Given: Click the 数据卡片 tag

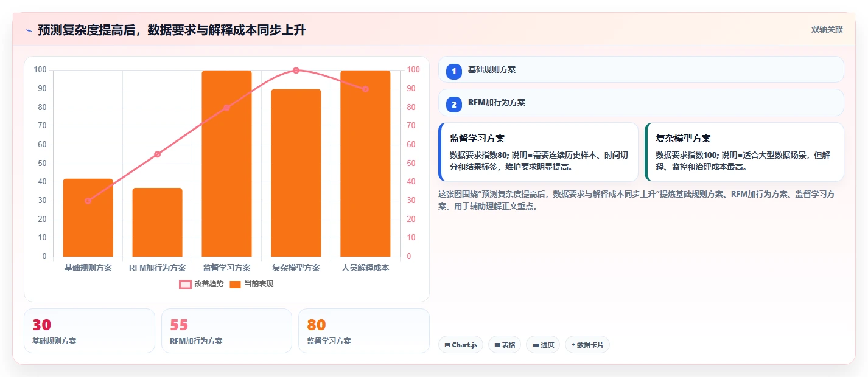Looking at the screenshot, I should [x=587, y=345].
